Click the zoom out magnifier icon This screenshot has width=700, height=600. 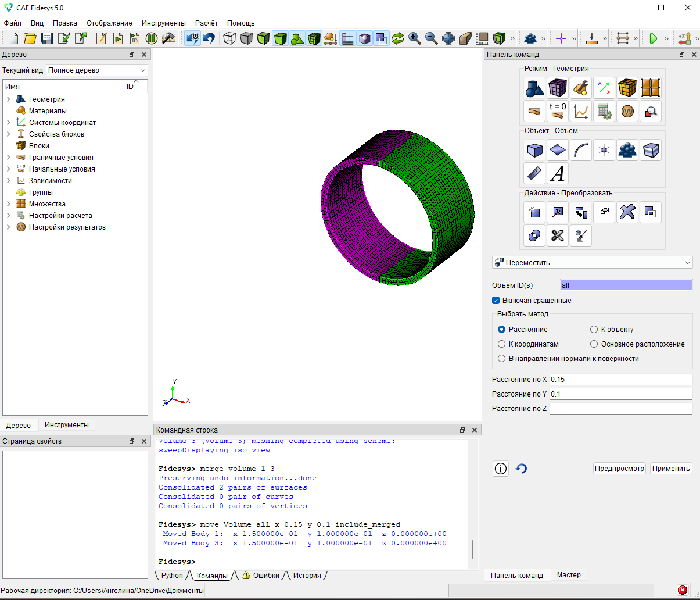click(432, 38)
